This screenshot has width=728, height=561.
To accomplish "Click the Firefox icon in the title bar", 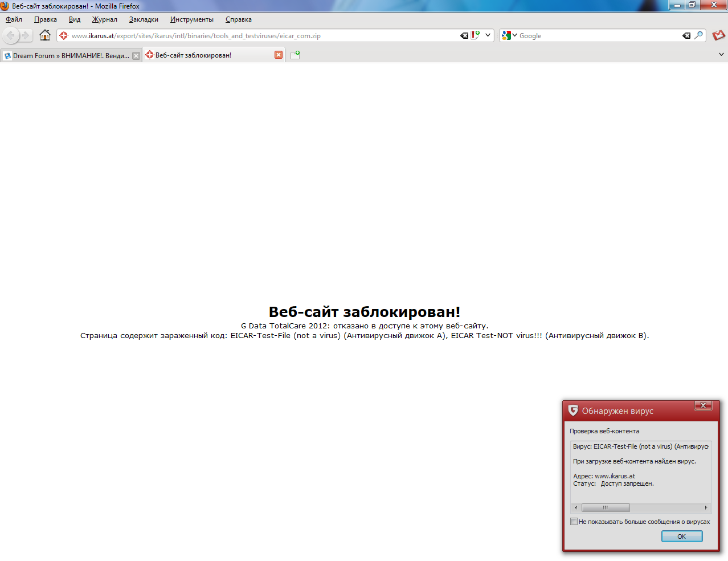I will [5, 6].
